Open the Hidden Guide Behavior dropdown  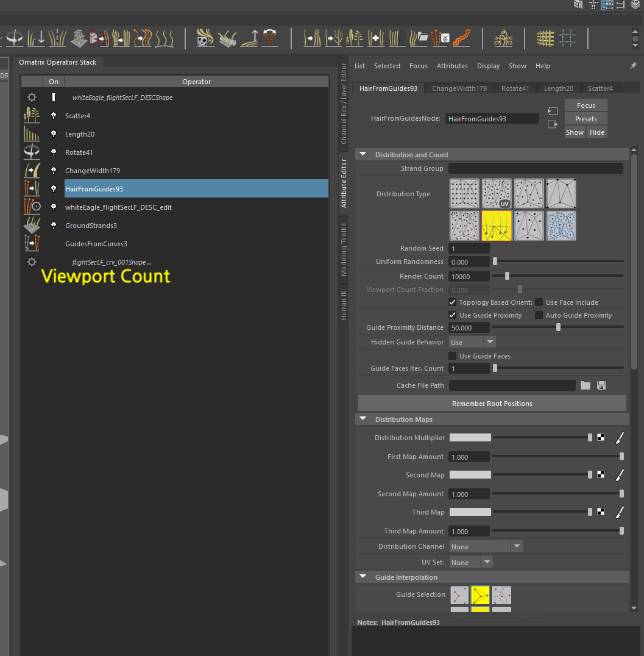click(472, 342)
